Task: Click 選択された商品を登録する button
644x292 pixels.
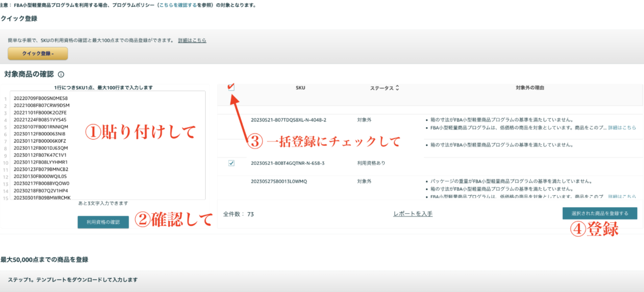Action: tap(599, 213)
